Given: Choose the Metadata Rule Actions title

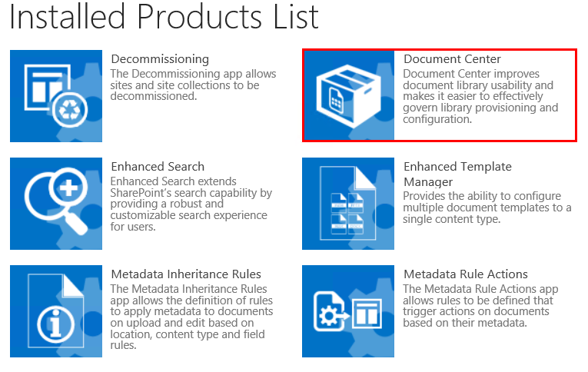Looking at the screenshot, I should (466, 274).
